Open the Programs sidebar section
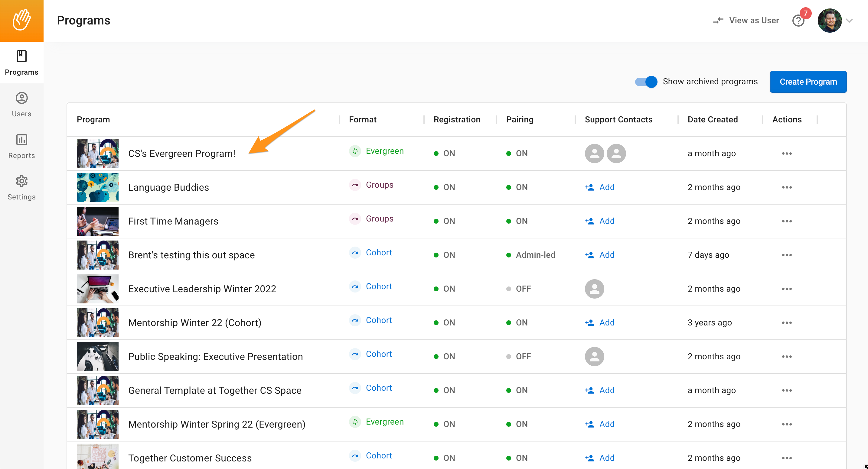The width and height of the screenshot is (868, 469). [21, 63]
